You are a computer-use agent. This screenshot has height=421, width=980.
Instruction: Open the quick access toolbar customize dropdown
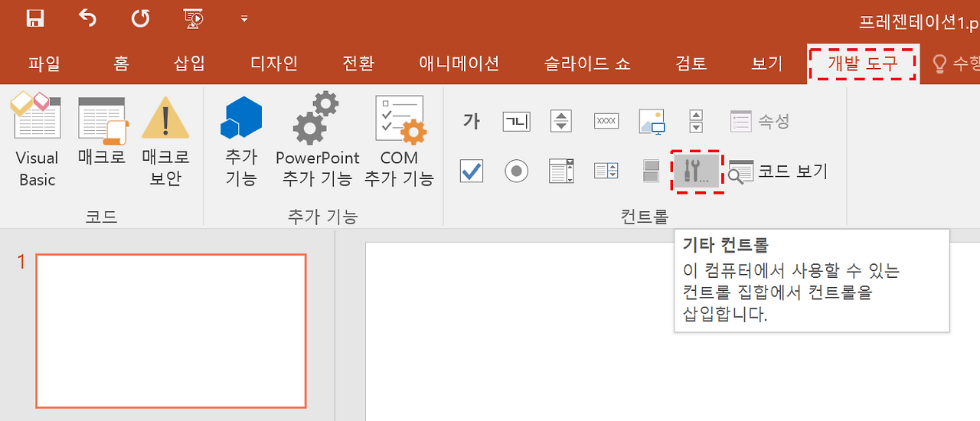click(244, 18)
